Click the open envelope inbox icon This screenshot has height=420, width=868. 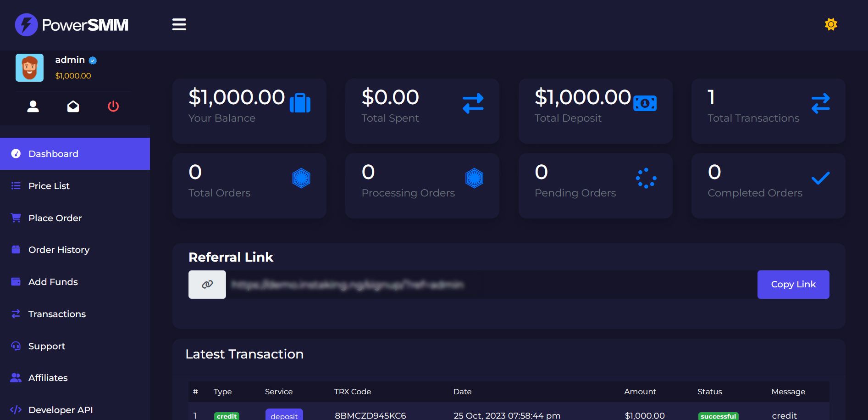[73, 106]
